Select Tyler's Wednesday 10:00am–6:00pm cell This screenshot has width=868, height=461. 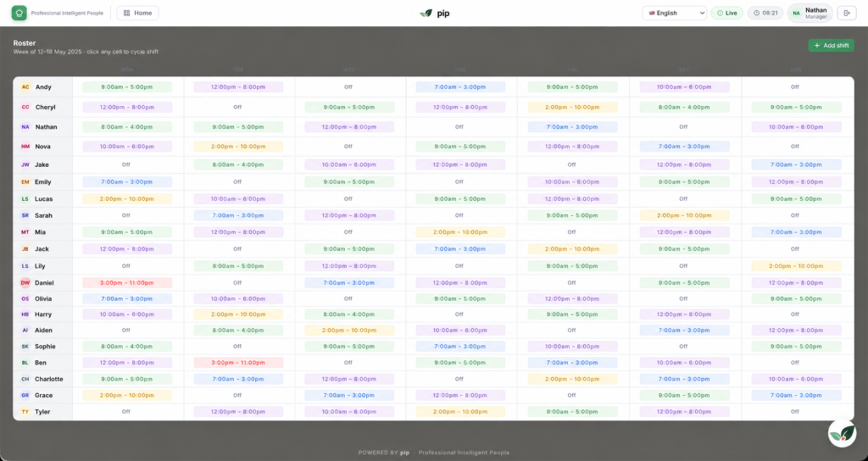point(349,412)
